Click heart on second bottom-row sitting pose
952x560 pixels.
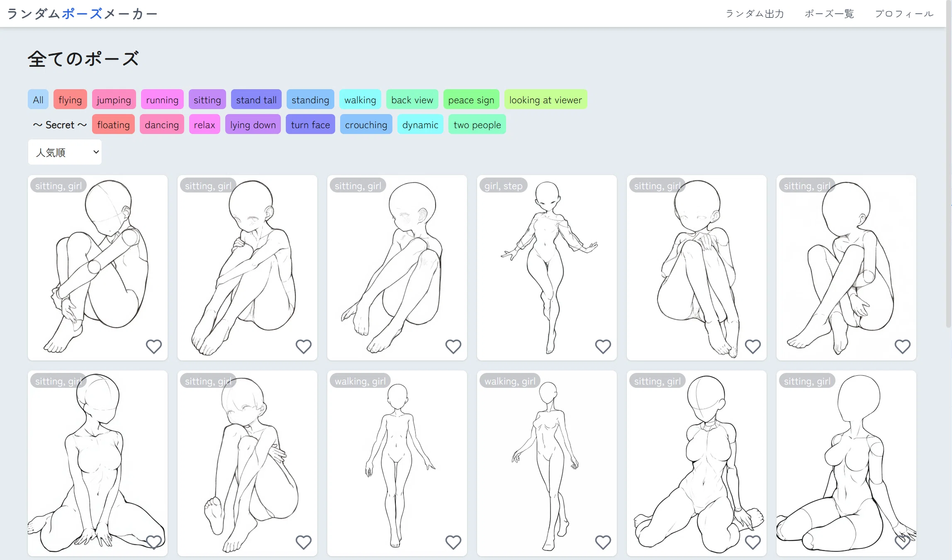click(303, 542)
